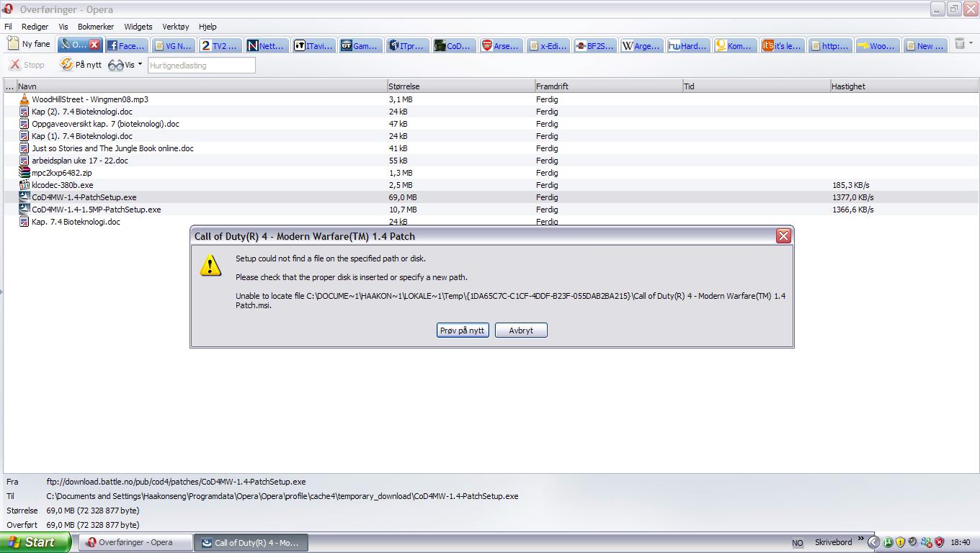980x553 pixels.
Task: Switch to the Gam... tab
Action: (x=360, y=45)
